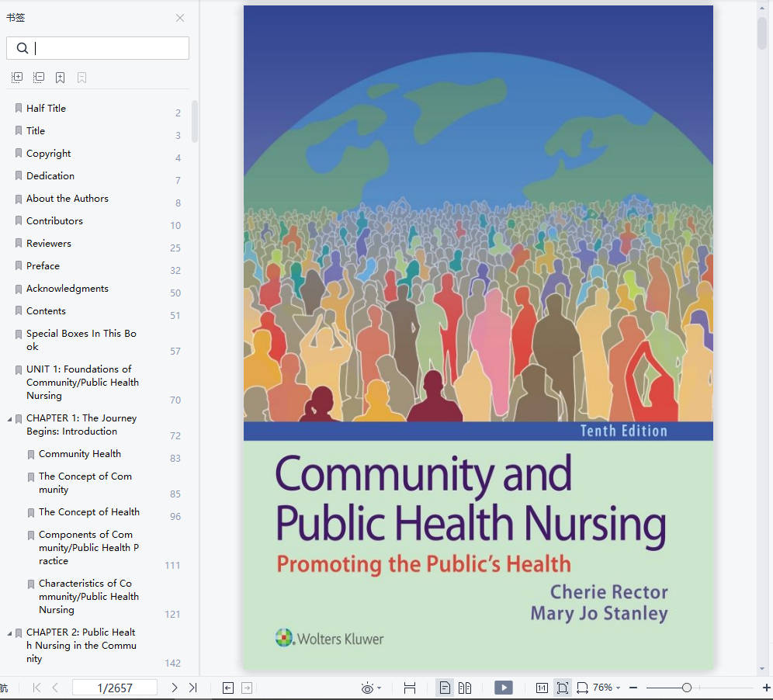The height and width of the screenshot is (700, 773).
Task: Click the page number field 1/2657
Action: [x=114, y=688]
